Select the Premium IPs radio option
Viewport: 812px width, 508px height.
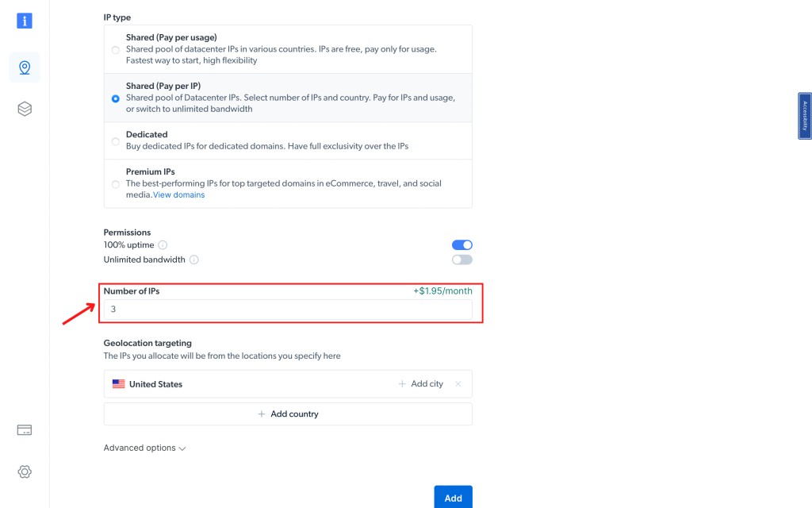[116, 184]
